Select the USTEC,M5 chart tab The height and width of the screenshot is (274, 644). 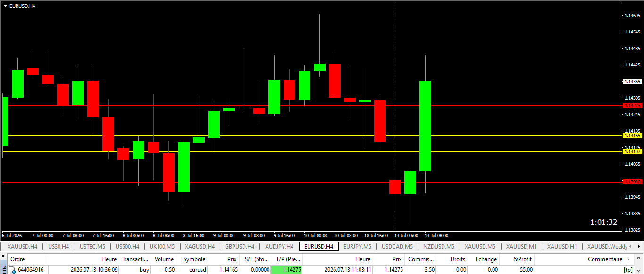[92, 246]
